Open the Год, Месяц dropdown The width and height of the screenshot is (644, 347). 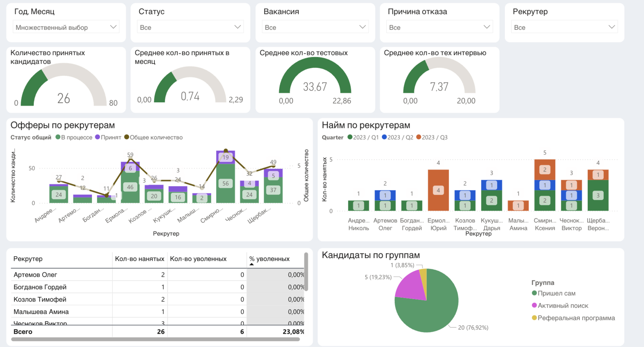coord(66,27)
